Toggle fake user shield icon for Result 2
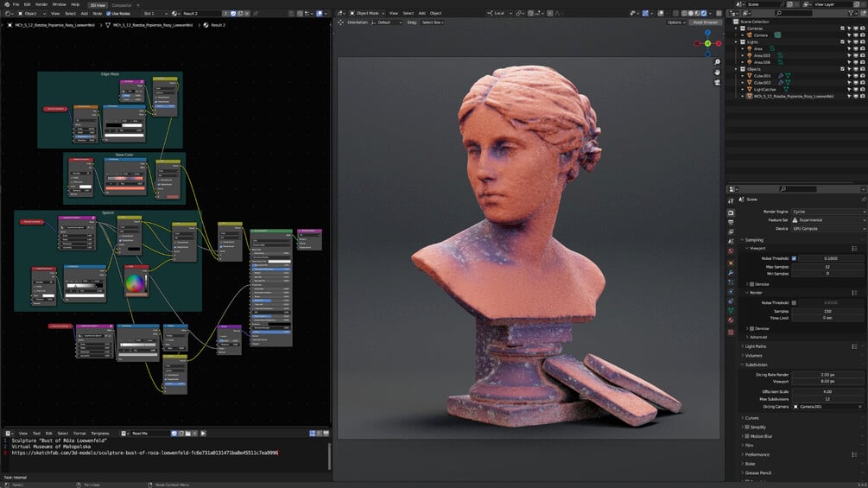This screenshot has height=488, width=868. 233,13
